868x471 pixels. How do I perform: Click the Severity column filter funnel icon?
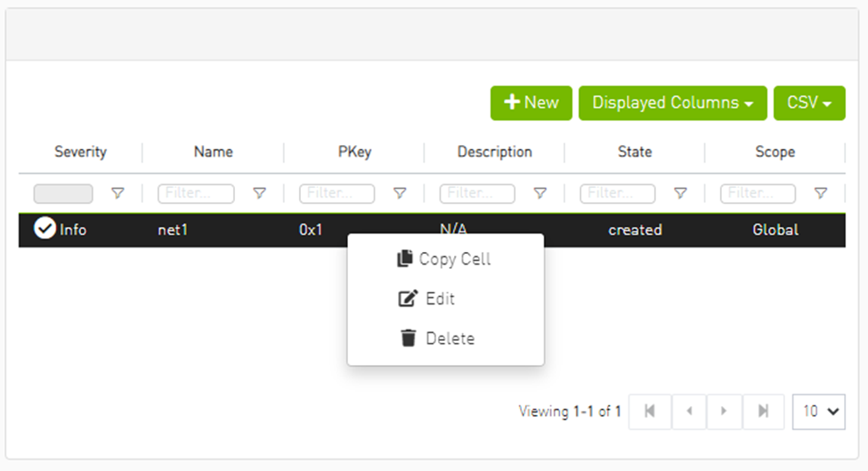[118, 193]
